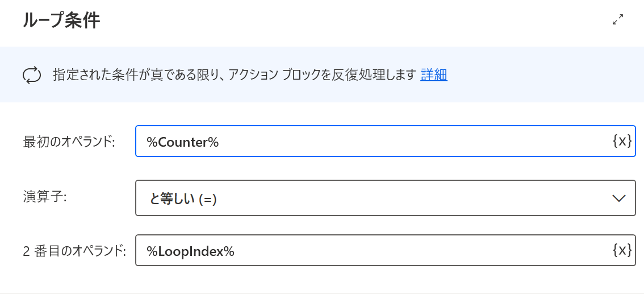Click the 演算子 label
Image resolution: width=644 pixels, height=294 pixels.
[x=45, y=197]
